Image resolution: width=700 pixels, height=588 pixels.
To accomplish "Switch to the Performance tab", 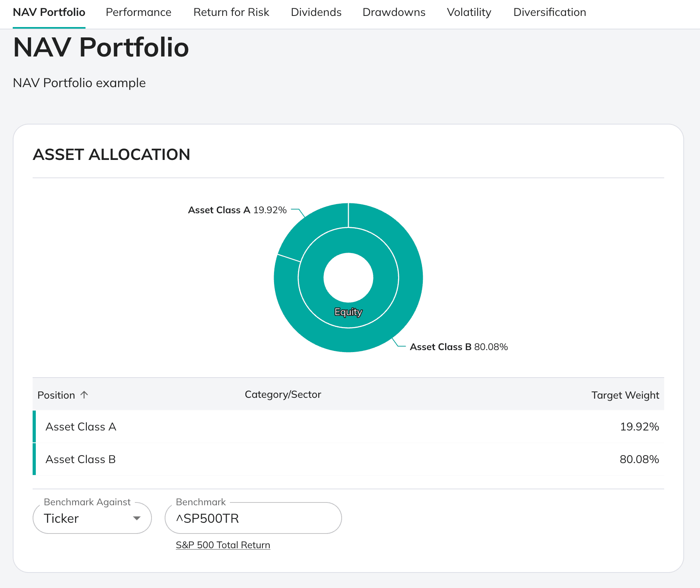I will click(138, 12).
